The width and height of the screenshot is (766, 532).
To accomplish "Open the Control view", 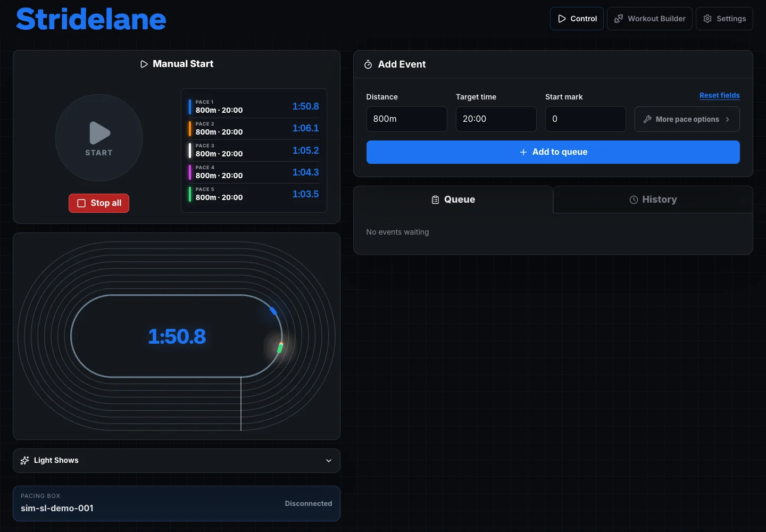I will [x=577, y=19].
